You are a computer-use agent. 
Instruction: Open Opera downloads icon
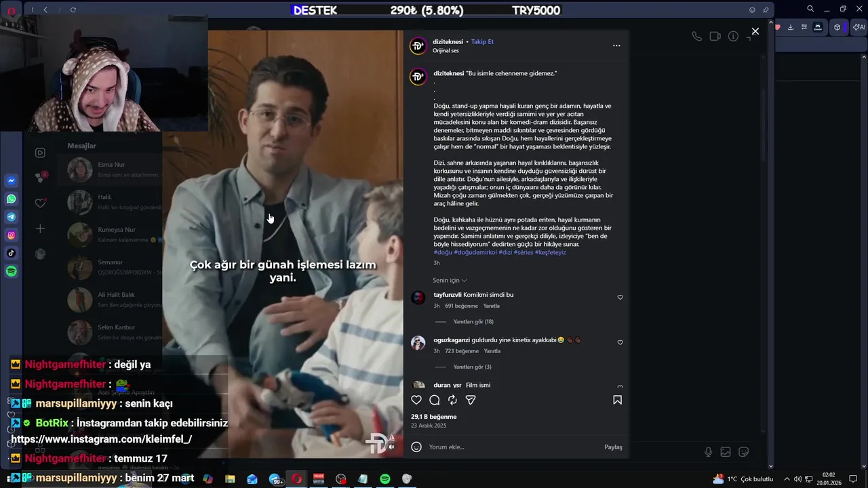(791, 27)
